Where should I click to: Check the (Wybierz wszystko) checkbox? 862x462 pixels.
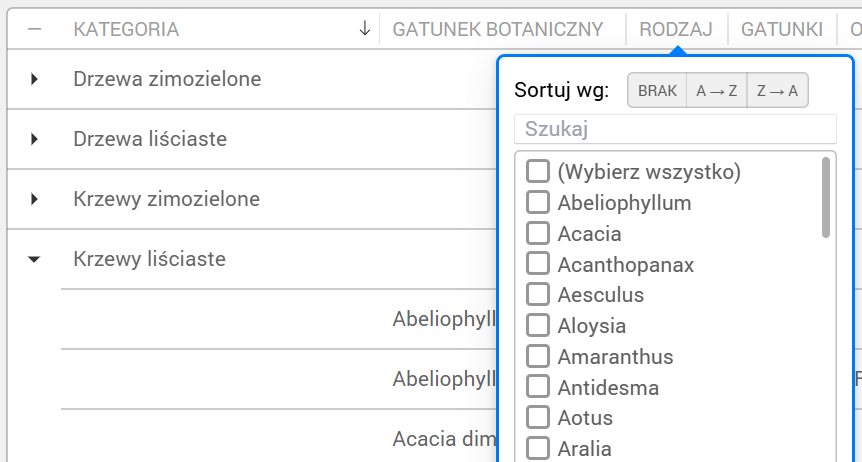click(x=538, y=172)
